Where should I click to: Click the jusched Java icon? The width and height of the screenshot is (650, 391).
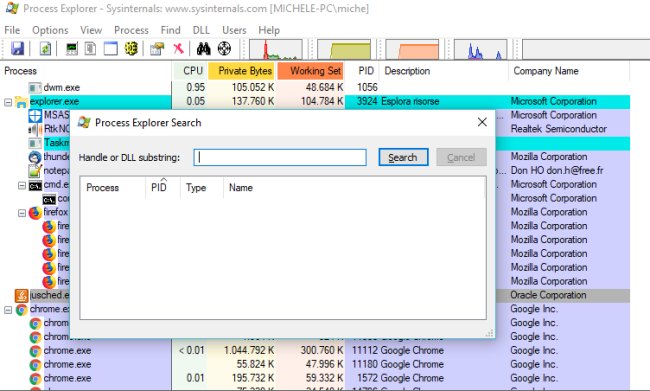[22, 295]
